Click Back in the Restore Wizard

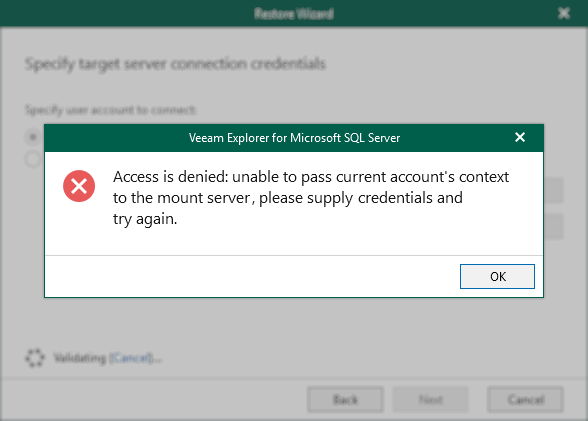coord(345,400)
